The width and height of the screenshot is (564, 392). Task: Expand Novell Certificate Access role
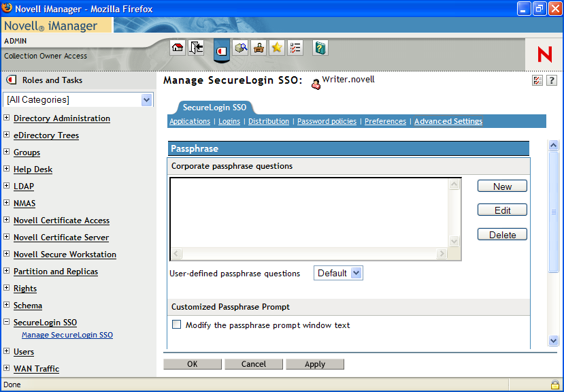(7, 219)
